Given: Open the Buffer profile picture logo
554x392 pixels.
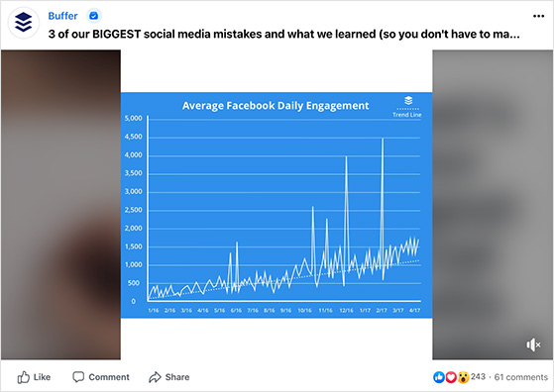Looking at the screenshot, I should pyautogui.click(x=24, y=22).
